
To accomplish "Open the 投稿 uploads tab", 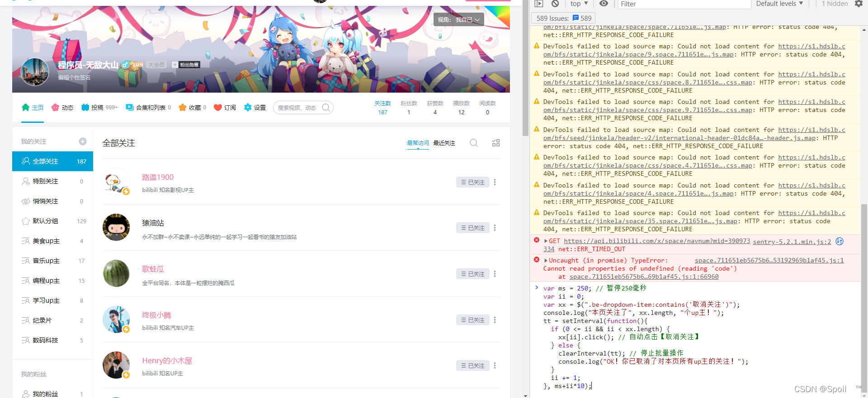I will (x=99, y=108).
